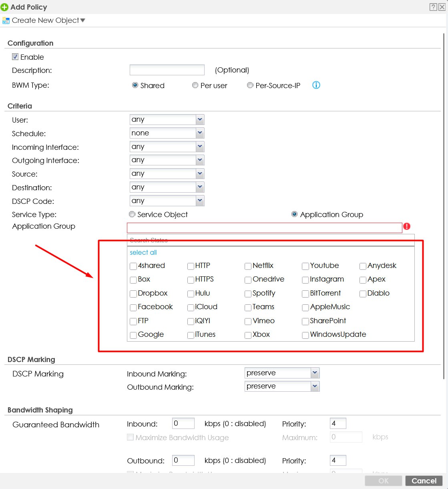Click the Inbound Priority field
The height and width of the screenshot is (489, 448).
tap(338, 423)
